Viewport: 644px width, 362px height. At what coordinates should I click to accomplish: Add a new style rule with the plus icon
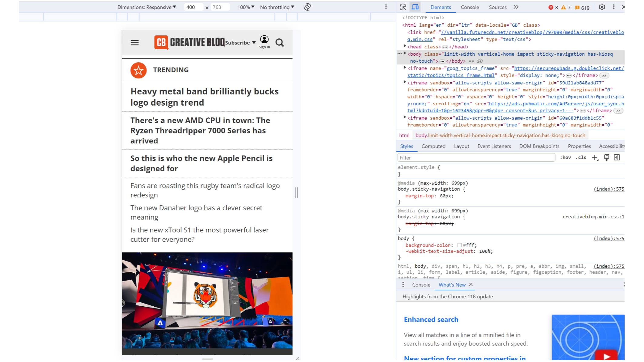pyautogui.click(x=595, y=157)
